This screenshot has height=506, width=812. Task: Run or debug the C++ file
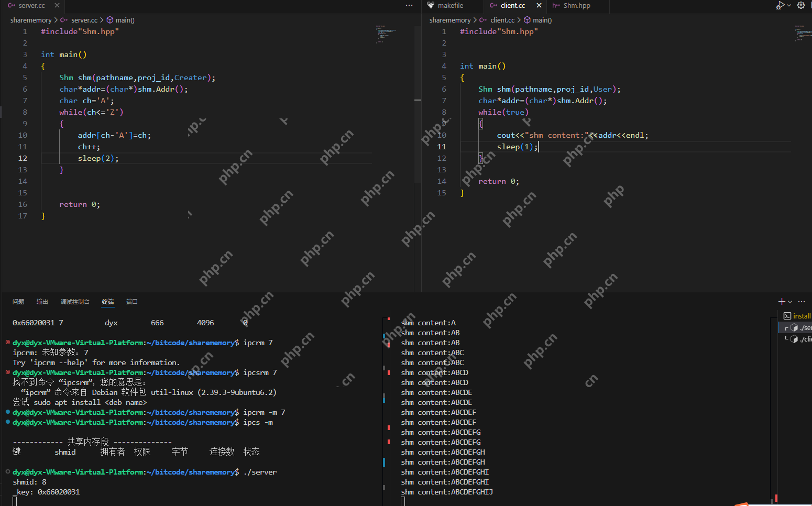780,6
